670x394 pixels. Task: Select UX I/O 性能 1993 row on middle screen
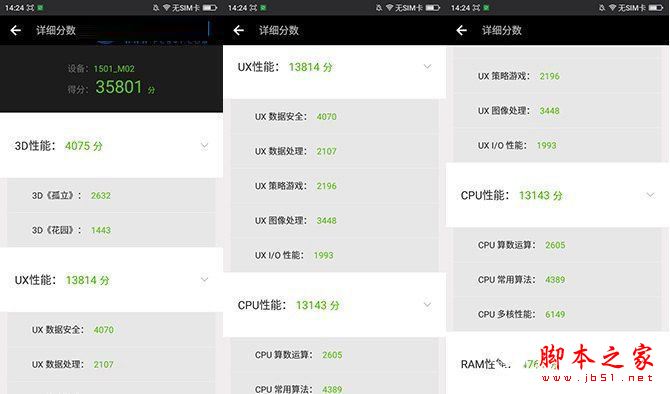tap(335, 255)
